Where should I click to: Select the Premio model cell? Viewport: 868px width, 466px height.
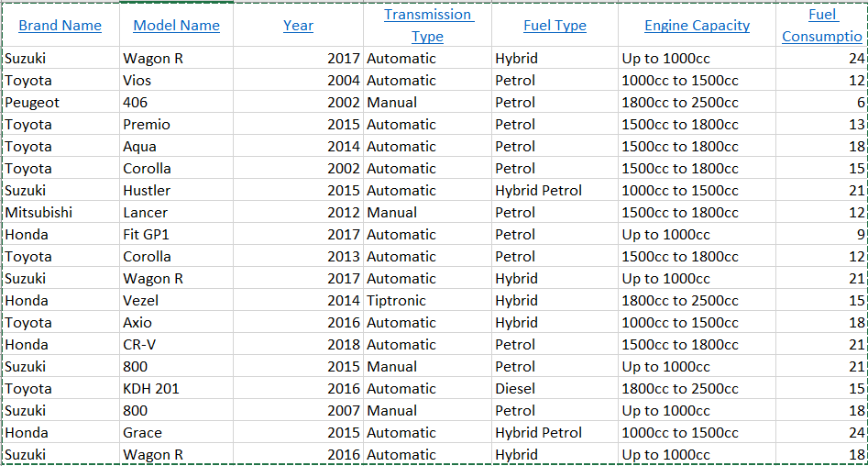pos(177,124)
